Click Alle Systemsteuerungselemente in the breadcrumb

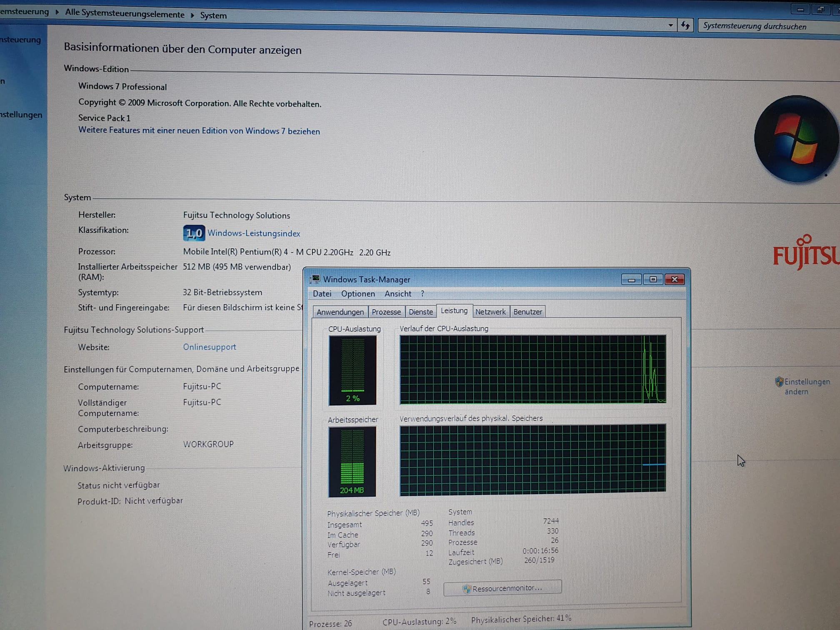coord(125,14)
